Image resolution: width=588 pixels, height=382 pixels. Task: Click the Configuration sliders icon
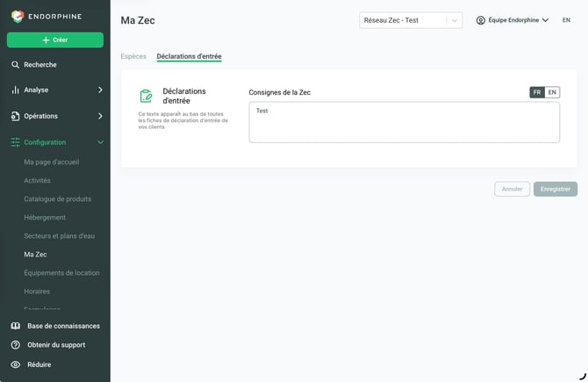coord(15,142)
